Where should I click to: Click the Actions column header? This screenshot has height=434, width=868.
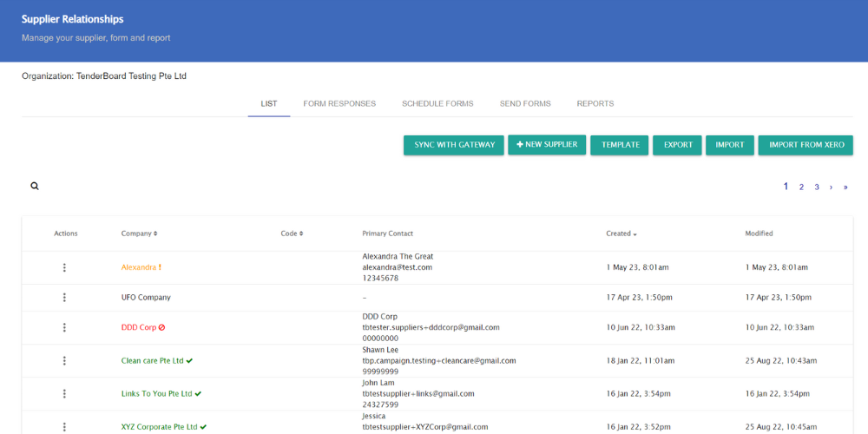pyautogui.click(x=66, y=233)
